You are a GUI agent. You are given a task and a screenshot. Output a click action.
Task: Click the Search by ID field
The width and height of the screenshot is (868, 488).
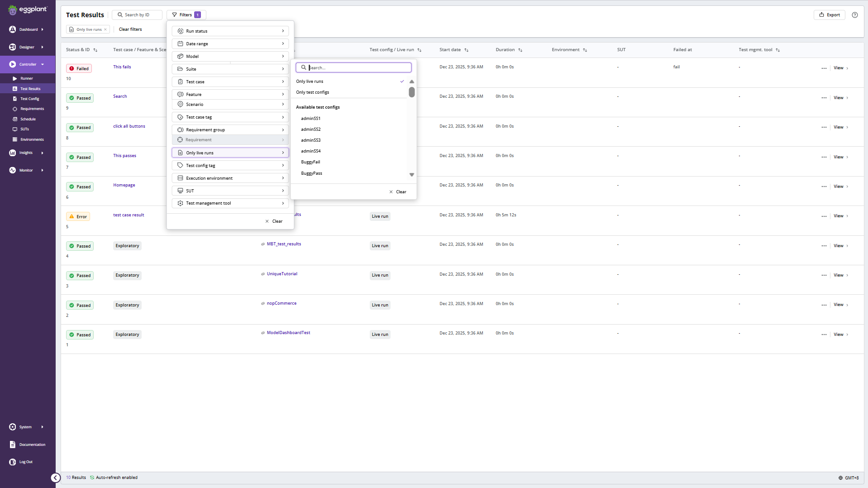(137, 15)
